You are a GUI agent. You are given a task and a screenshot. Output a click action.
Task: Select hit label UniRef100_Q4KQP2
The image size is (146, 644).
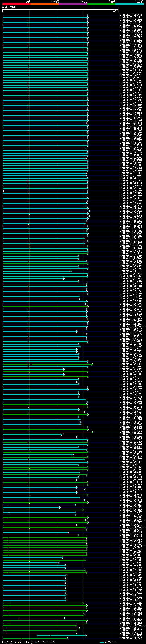pos(131,575)
